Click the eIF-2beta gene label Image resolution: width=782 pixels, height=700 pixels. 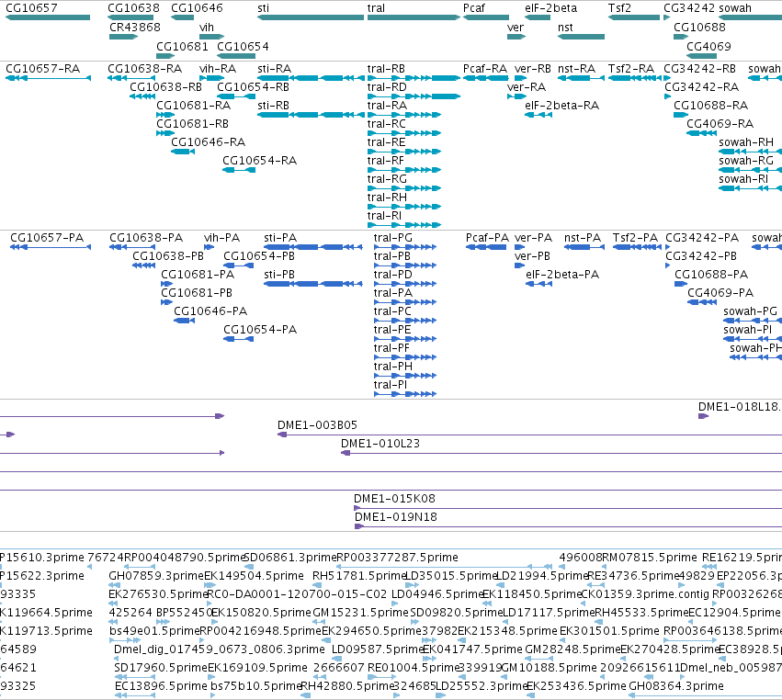pyautogui.click(x=550, y=8)
